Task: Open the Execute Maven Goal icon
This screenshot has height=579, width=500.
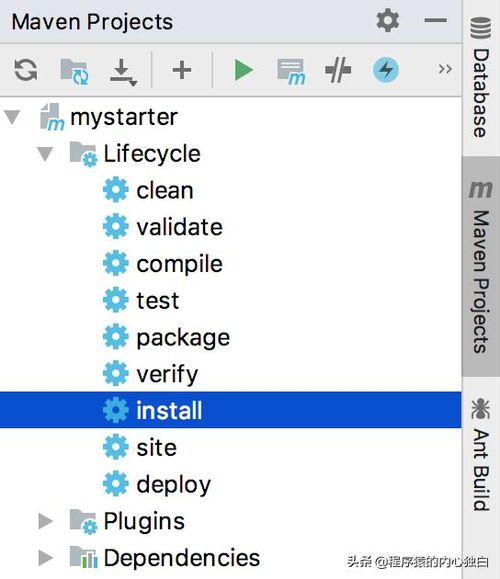Action: 291,71
